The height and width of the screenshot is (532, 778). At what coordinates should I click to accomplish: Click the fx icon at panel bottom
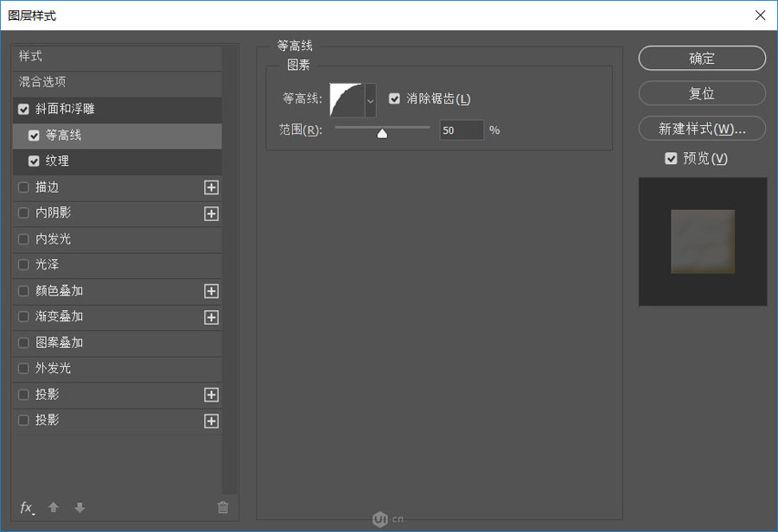click(x=25, y=508)
